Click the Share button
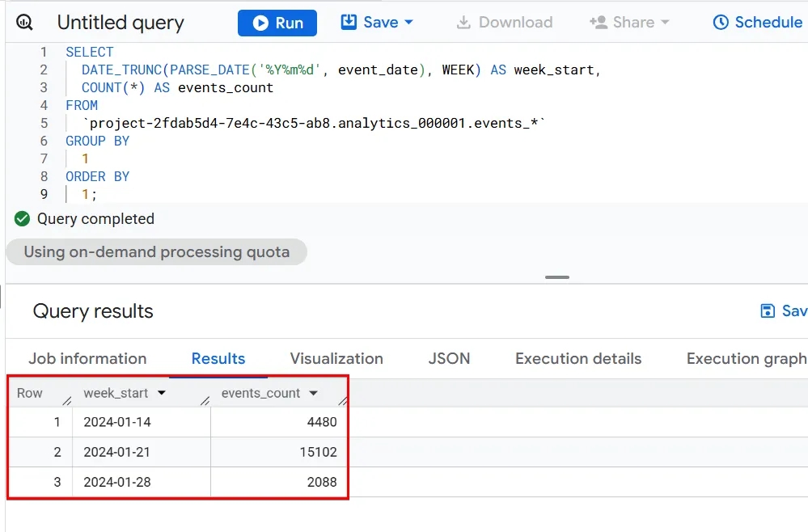The image size is (808, 532). click(622, 22)
